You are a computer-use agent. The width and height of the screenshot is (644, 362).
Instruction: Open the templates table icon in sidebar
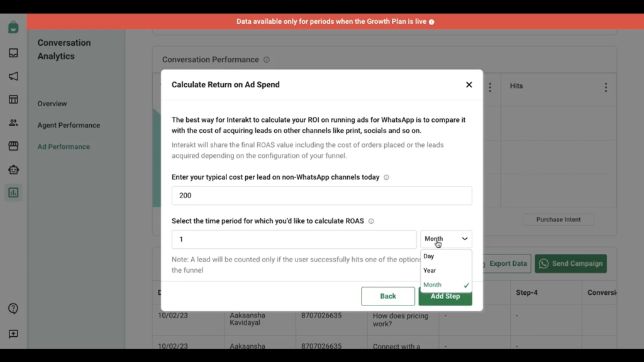click(13, 99)
